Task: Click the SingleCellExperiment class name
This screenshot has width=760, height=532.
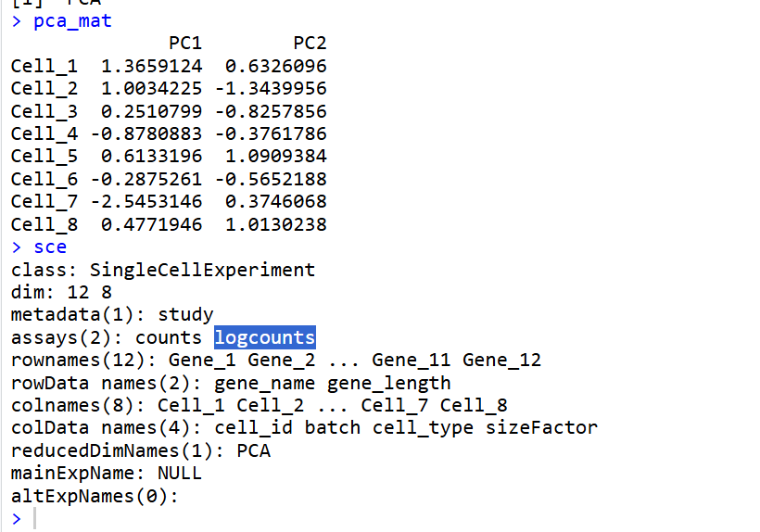Action: pos(202,270)
